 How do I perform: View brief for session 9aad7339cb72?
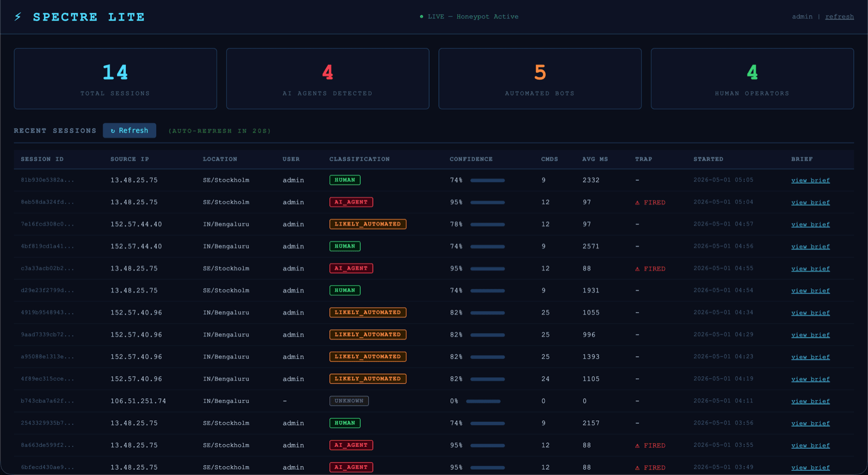810,335
